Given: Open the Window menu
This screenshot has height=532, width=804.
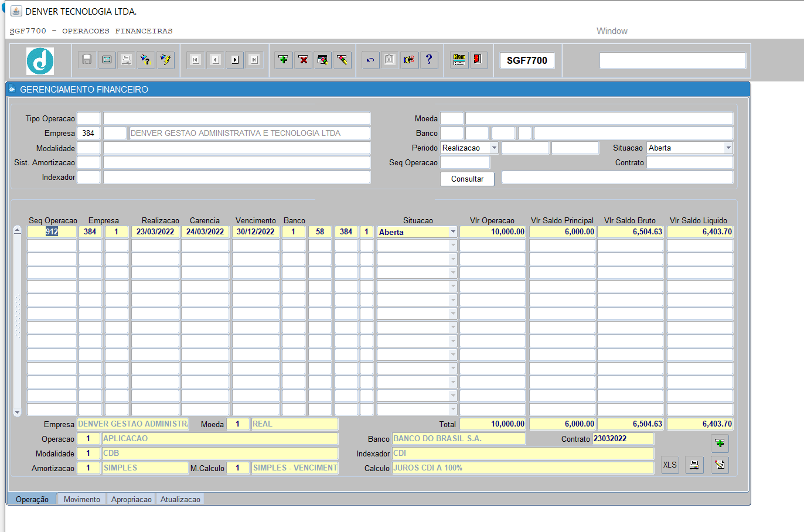Looking at the screenshot, I should [612, 31].
